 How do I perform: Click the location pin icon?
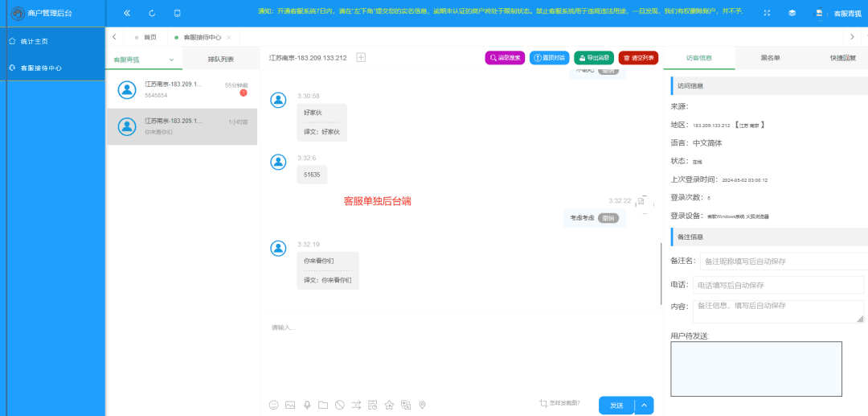423,405
